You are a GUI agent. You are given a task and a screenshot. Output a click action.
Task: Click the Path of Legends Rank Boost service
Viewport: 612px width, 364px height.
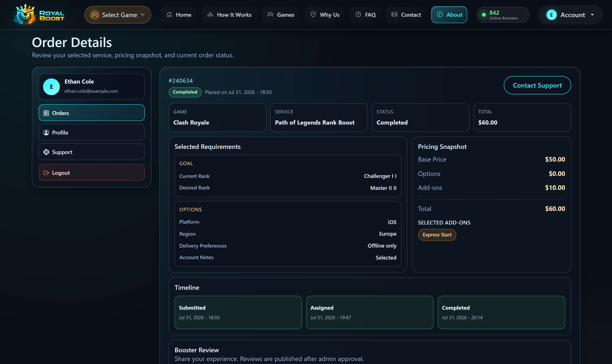pos(319,117)
